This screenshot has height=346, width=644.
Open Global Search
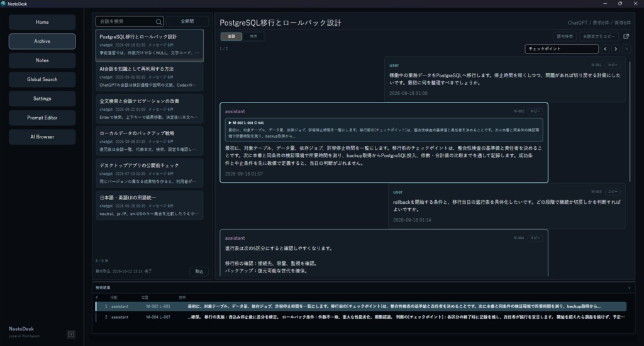(x=42, y=80)
